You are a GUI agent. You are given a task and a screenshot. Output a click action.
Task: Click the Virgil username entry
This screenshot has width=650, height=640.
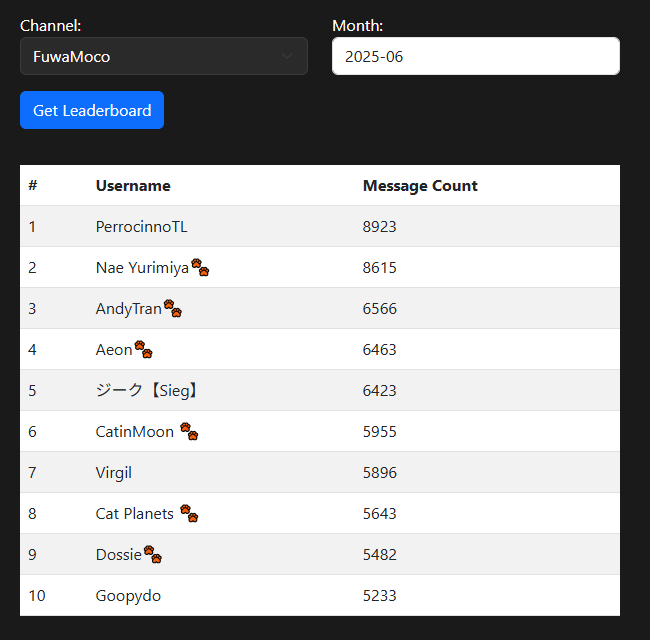(114, 473)
